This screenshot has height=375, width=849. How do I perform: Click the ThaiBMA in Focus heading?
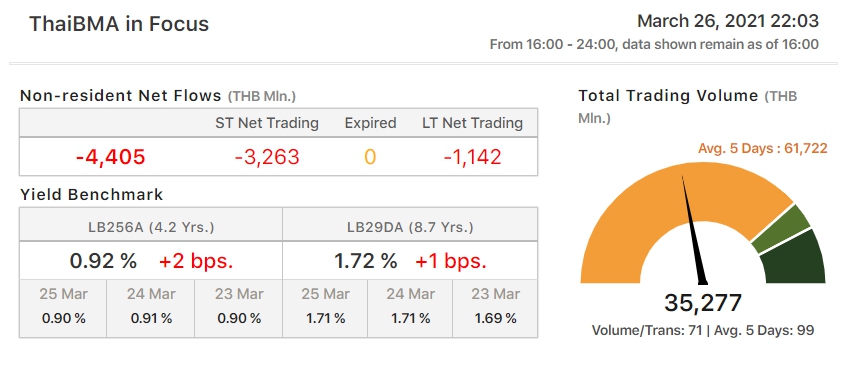(x=119, y=24)
